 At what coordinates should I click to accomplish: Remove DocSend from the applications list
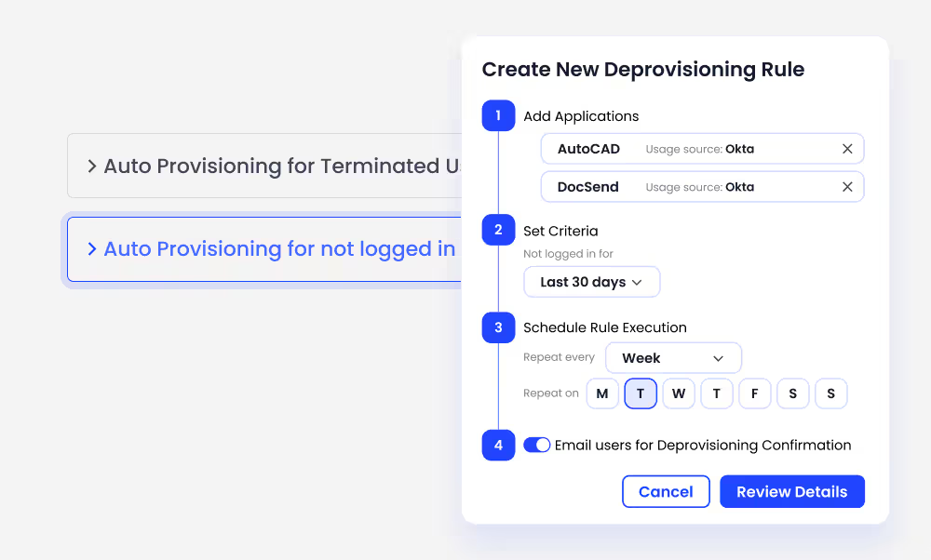click(847, 186)
